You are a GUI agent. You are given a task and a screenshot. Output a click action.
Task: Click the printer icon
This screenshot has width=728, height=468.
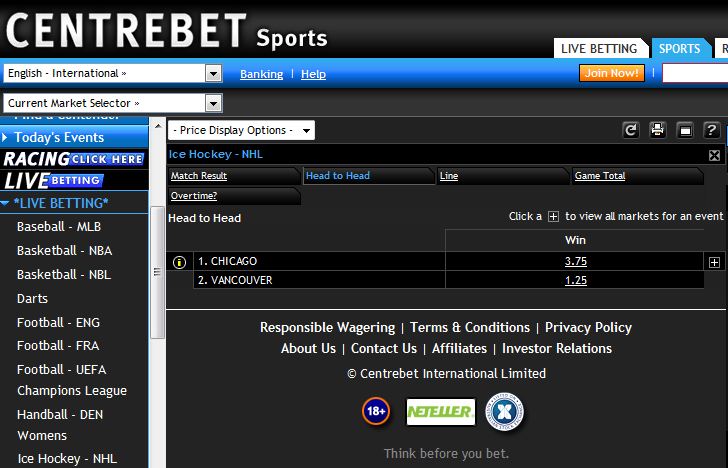click(657, 130)
